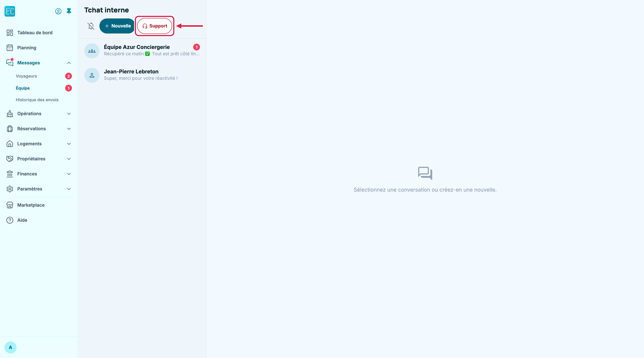Open Historique des envois
Screen dimensions: 644x358
point(37,100)
